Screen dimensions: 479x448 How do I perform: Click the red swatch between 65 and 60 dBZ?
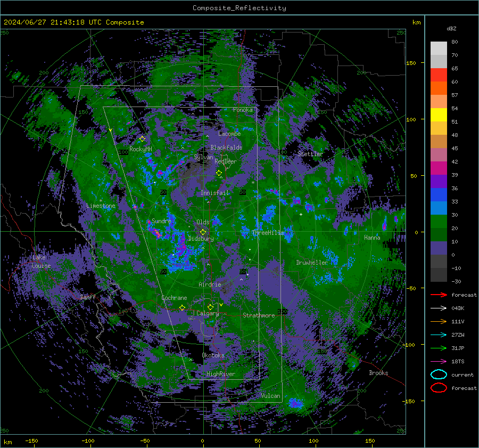439,75
